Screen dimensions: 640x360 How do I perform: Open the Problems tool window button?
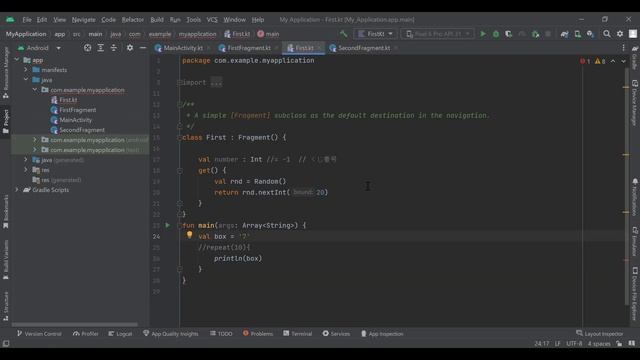(258, 333)
